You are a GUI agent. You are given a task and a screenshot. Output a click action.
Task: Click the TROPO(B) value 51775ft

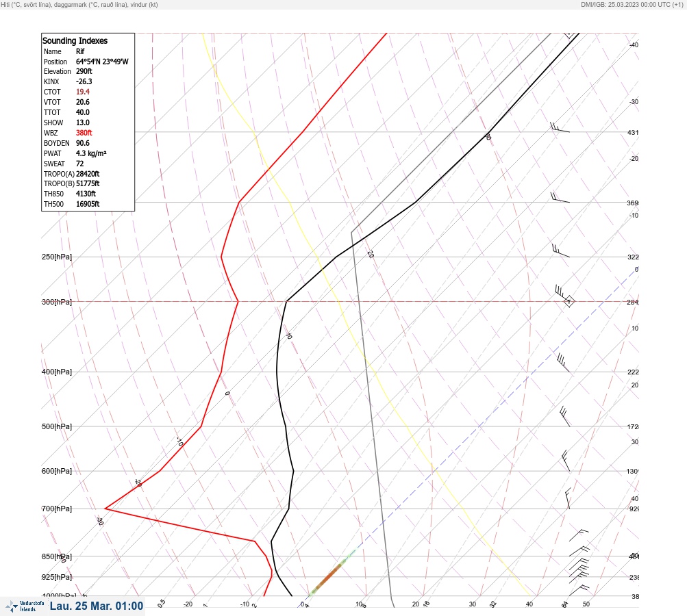pyautogui.click(x=88, y=183)
